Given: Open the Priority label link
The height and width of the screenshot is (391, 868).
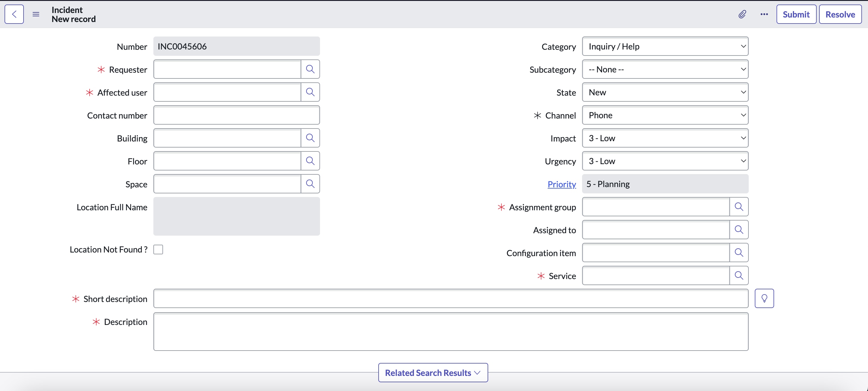Looking at the screenshot, I should pyautogui.click(x=562, y=184).
